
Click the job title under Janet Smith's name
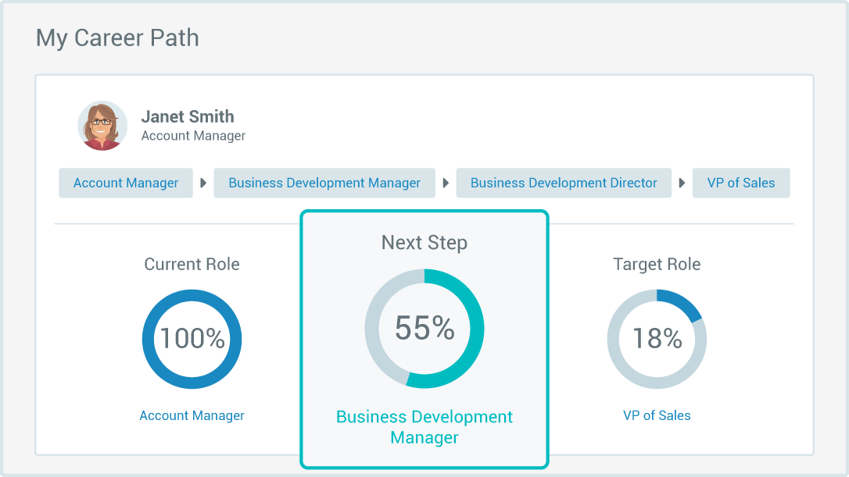[193, 136]
